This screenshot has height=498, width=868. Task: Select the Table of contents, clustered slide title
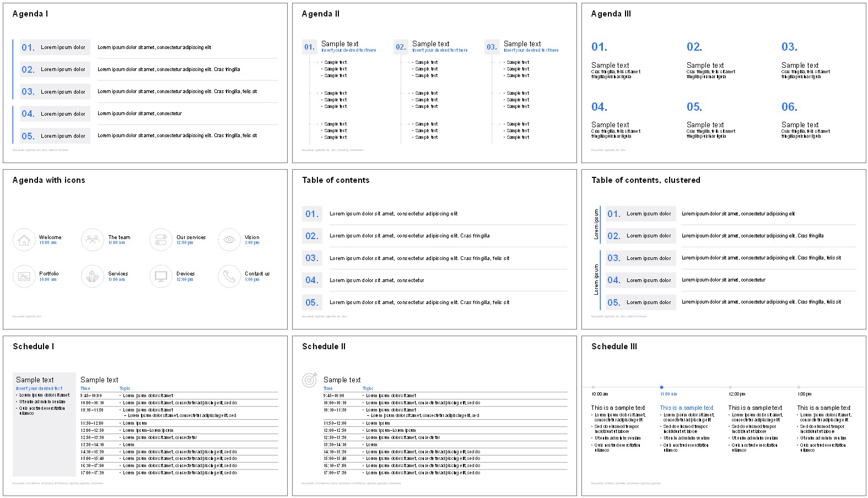(x=645, y=180)
